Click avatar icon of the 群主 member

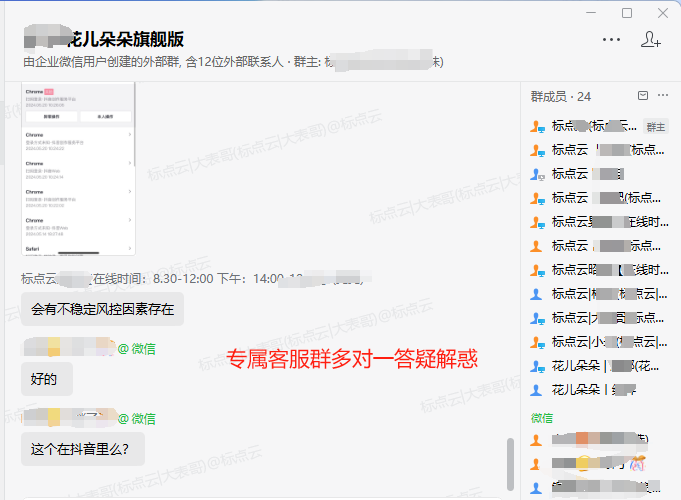pos(537,127)
